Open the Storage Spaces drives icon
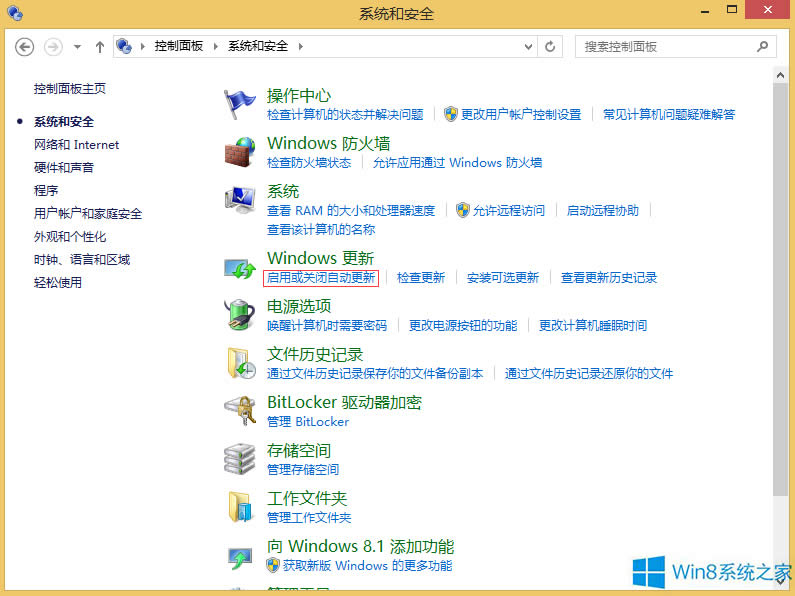Image resolution: width=795 pixels, height=596 pixels. (x=241, y=459)
